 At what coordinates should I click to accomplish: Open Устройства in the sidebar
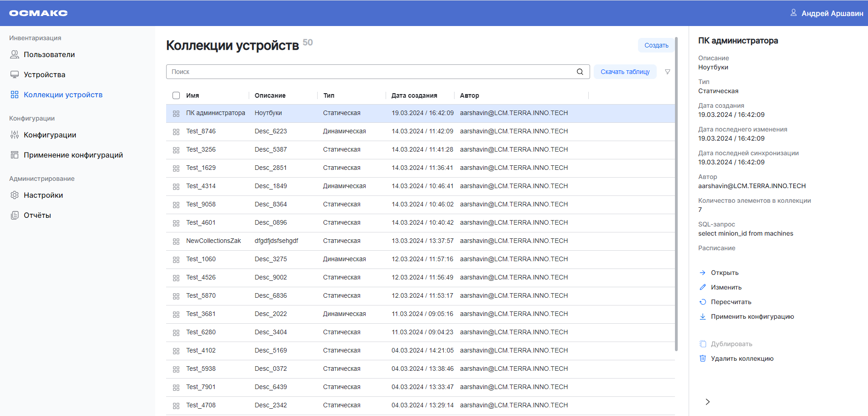(x=44, y=74)
